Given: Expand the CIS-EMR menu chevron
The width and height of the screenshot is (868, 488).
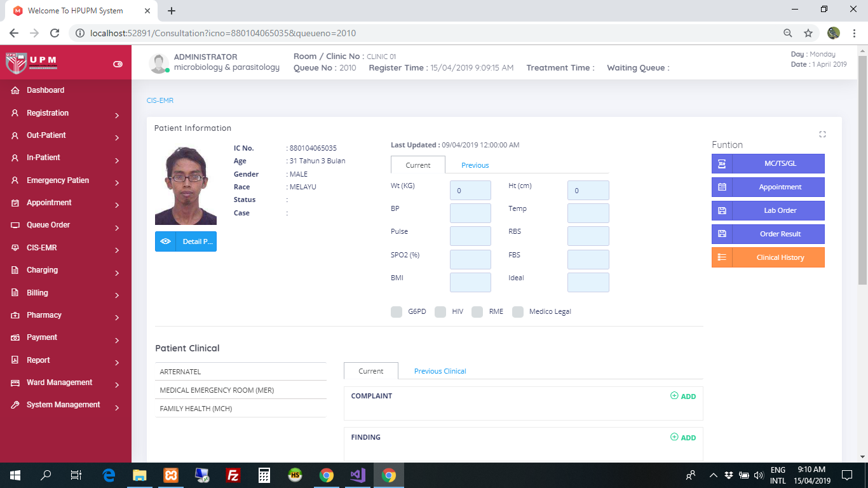Looking at the screenshot, I should pos(117,250).
